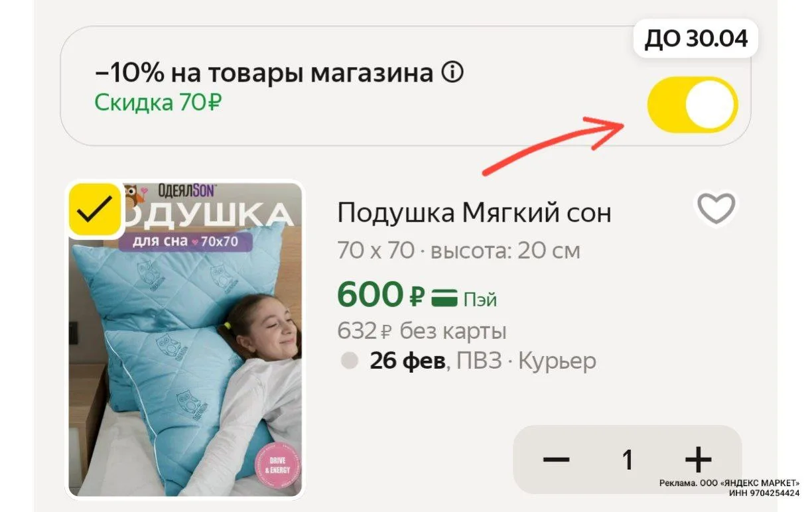
Task: Toggle off the -10% store discount switch
Action: click(x=692, y=105)
